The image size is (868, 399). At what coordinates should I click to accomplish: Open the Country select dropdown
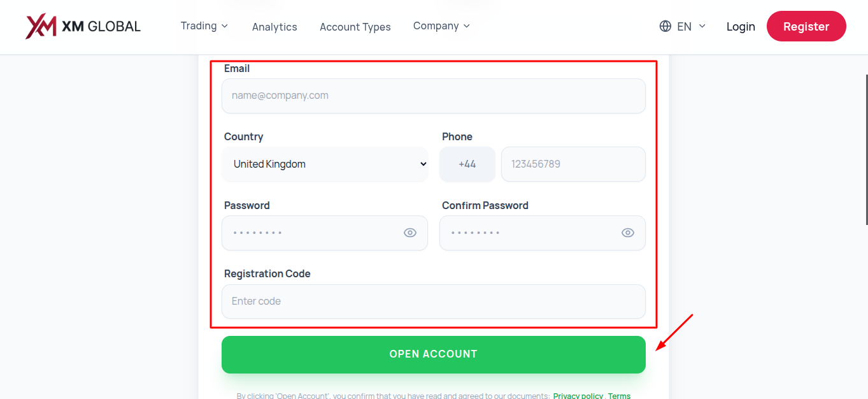click(325, 164)
